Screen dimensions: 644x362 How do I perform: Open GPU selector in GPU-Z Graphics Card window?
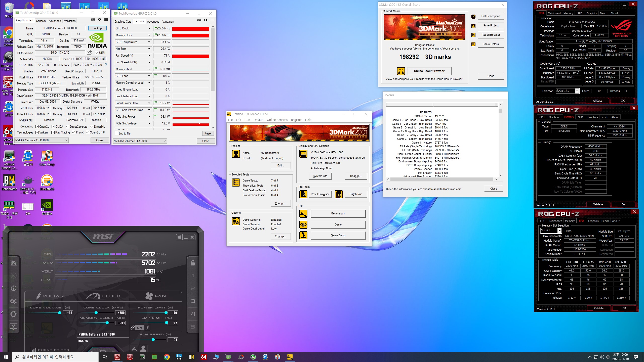point(41,140)
